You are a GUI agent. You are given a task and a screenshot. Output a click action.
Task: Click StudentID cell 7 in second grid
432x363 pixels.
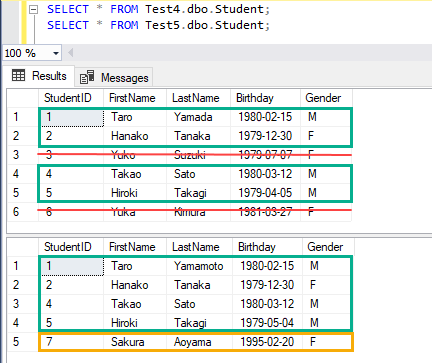click(71, 342)
